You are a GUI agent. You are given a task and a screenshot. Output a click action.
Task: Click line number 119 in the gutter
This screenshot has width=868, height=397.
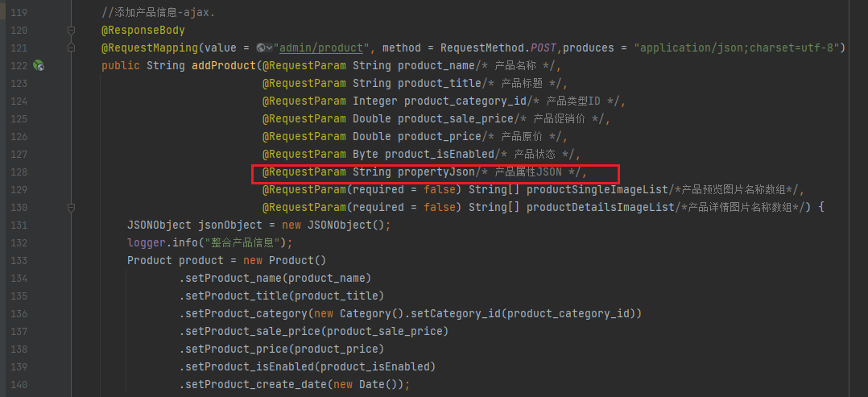coord(18,13)
